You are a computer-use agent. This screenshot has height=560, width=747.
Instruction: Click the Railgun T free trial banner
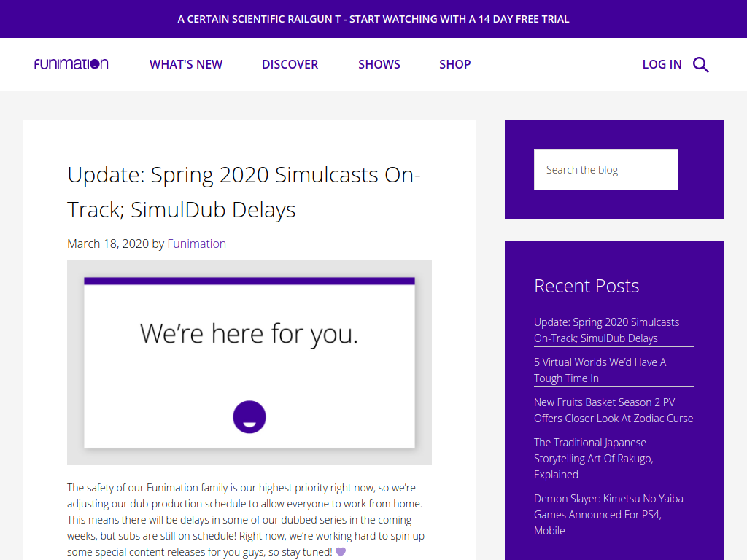(x=373, y=19)
